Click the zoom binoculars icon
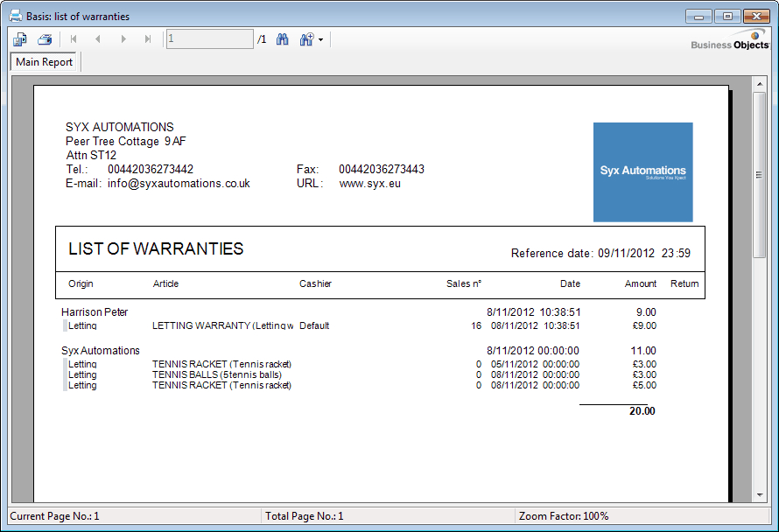779x532 pixels. click(x=306, y=39)
